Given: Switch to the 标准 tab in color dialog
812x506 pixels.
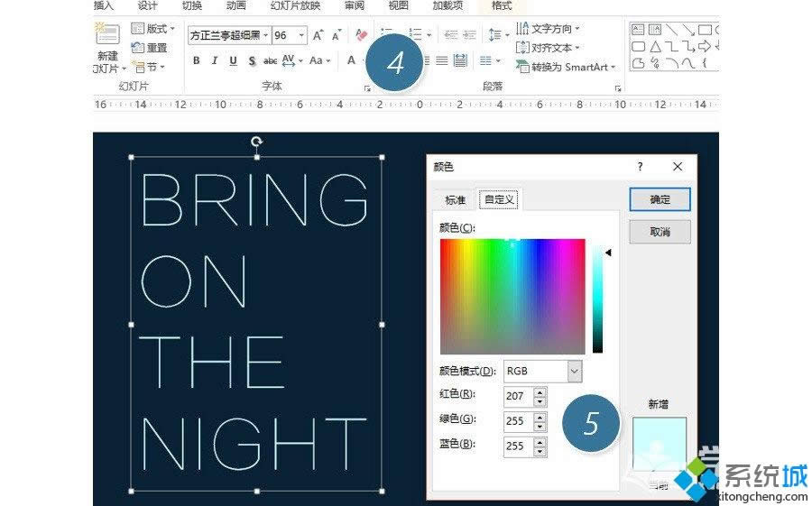Looking at the screenshot, I should pyautogui.click(x=456, y=200).
